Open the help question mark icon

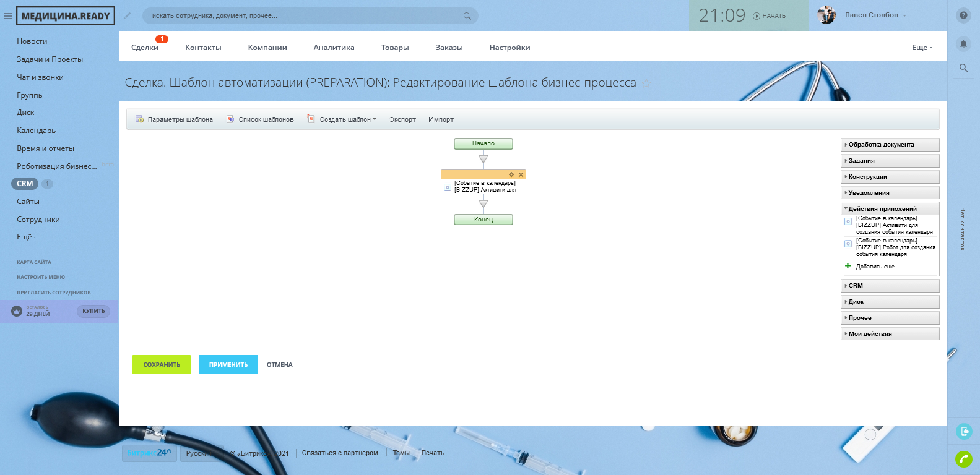[x=963, y=15]
